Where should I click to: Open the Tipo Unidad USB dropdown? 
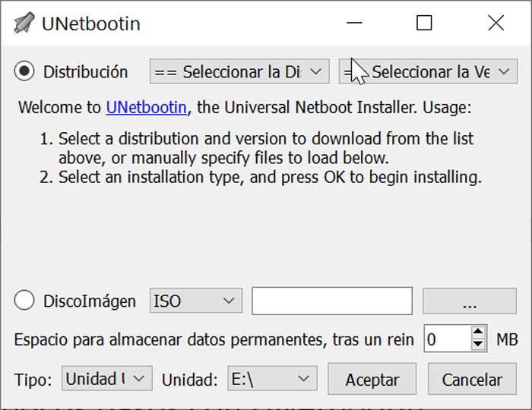click(x=107, y=378)
